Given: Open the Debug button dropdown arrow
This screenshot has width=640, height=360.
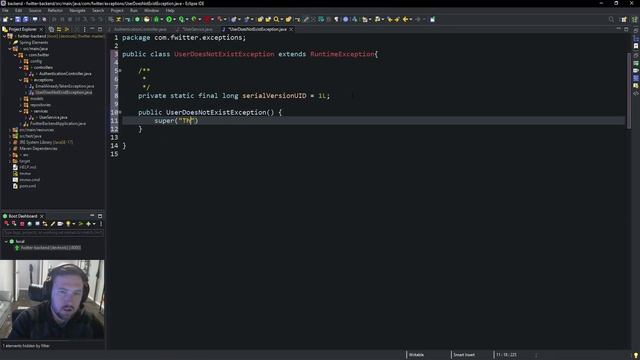Looking at the screenshot, I should [x=162, y=19].
